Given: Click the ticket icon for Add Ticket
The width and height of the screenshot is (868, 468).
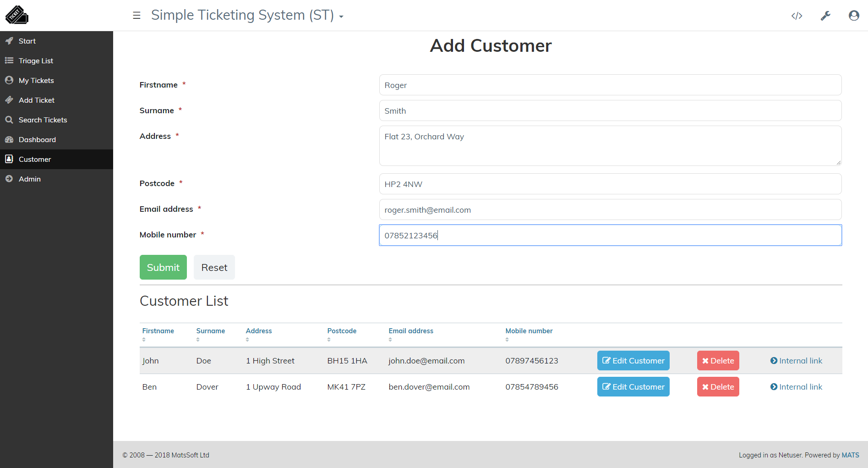Looking at the screenshot, I should [9, 100].
